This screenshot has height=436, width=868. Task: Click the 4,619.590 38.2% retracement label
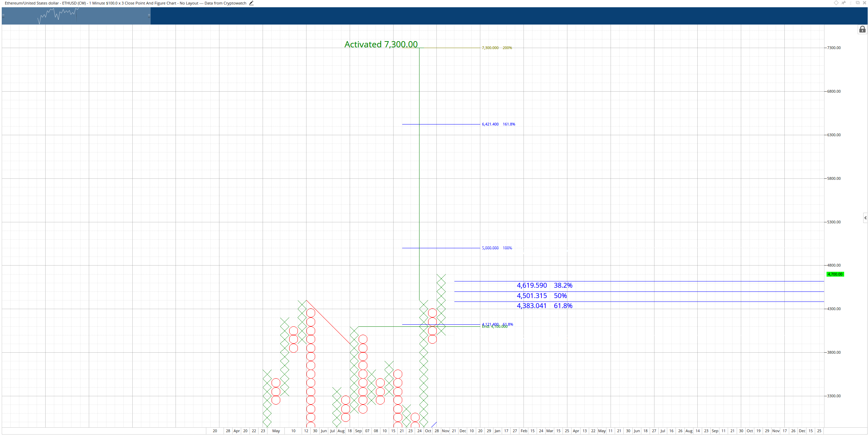[x=545, y=285]
